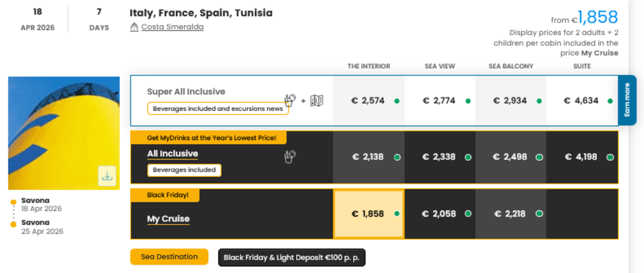Click the beverage glass icon in All Inclusive row

[290, 157]
